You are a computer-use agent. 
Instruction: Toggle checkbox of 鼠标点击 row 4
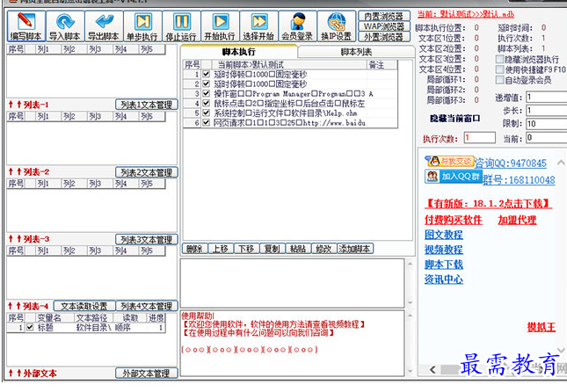coord(206,104)
